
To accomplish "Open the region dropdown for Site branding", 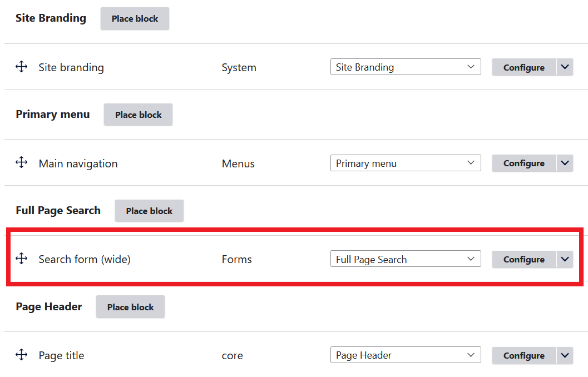I will [406, 67].
